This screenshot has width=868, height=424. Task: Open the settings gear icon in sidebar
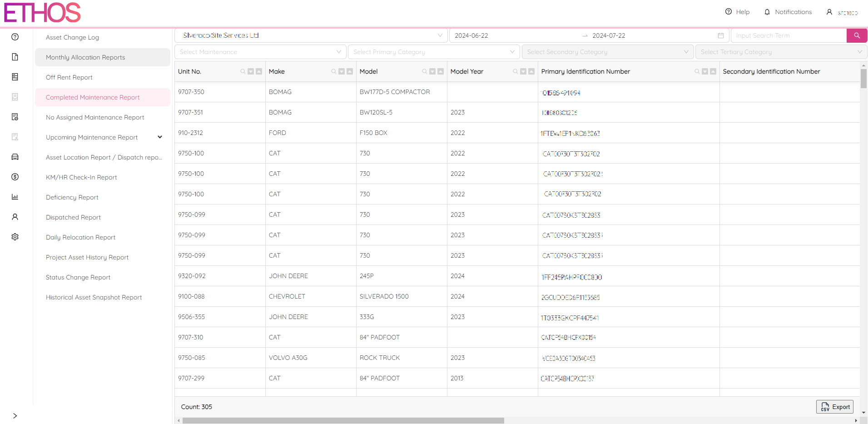coord(15,237)
